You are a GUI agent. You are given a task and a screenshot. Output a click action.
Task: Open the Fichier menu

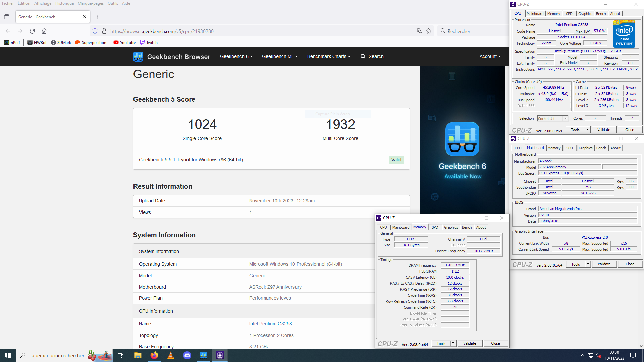point(8,3)
